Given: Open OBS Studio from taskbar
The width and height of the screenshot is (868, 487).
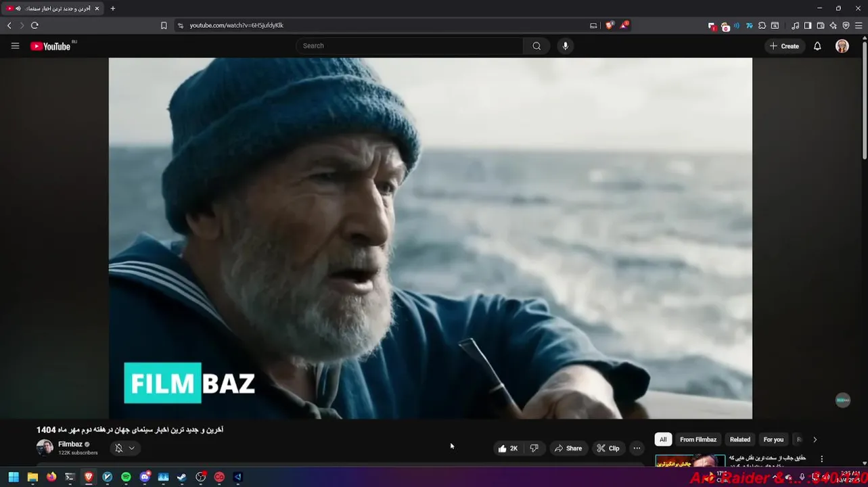Looking at the screenshot, I should pos(201,477).
